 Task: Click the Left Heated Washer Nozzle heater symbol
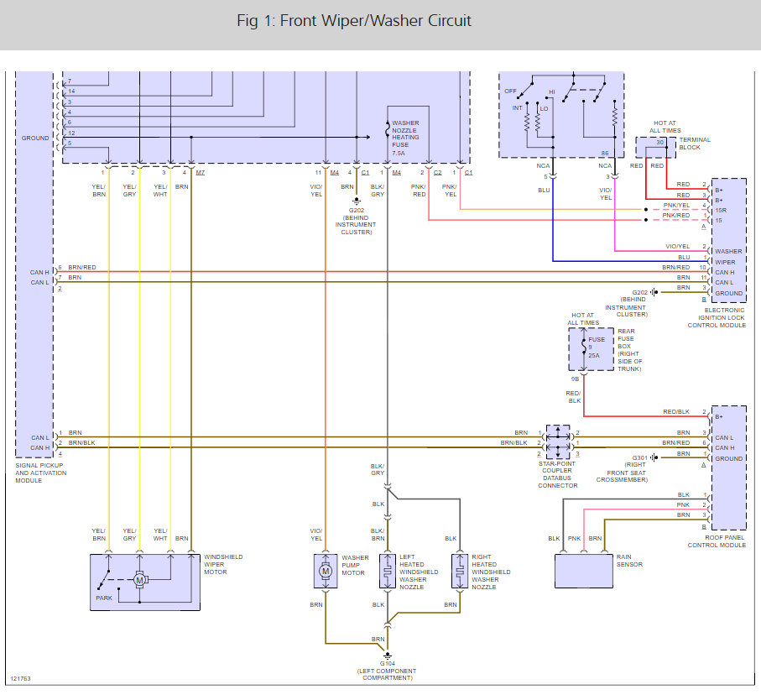pos(388,572)
